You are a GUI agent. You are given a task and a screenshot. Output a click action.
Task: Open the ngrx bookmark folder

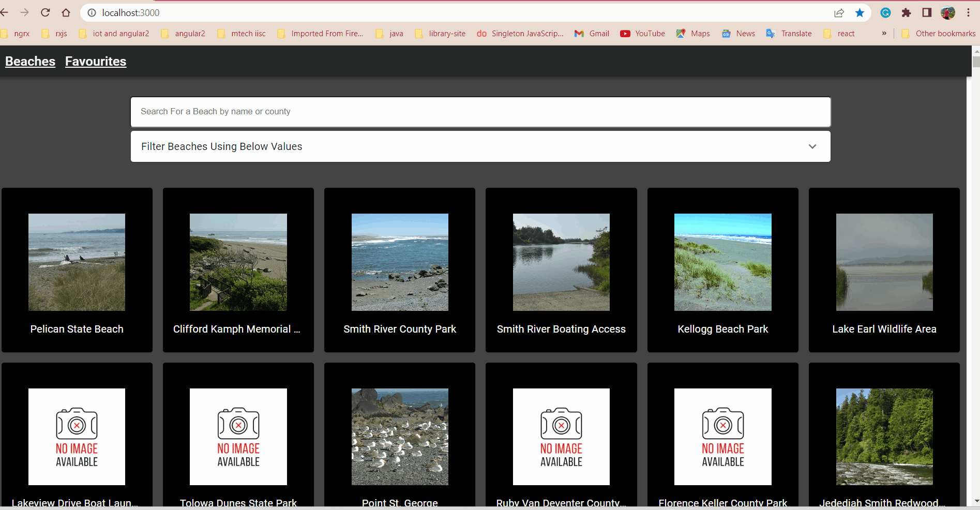[x=15, y=34]
